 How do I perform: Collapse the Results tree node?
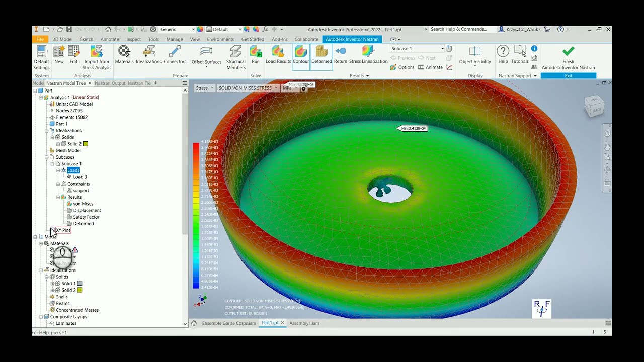click(x=58, y=197)
